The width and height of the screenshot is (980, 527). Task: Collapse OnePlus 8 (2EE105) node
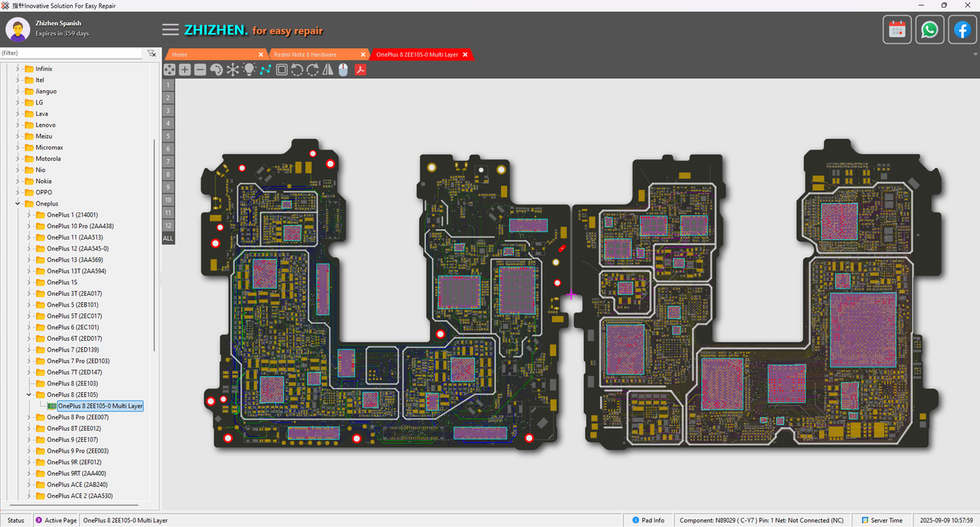(29, 394)
